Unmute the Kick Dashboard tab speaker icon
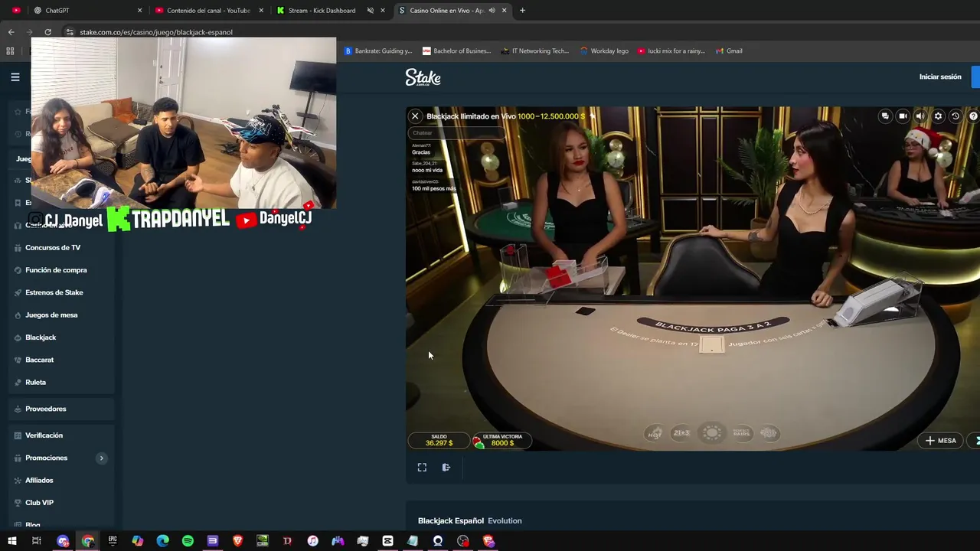 pos(370,10)
